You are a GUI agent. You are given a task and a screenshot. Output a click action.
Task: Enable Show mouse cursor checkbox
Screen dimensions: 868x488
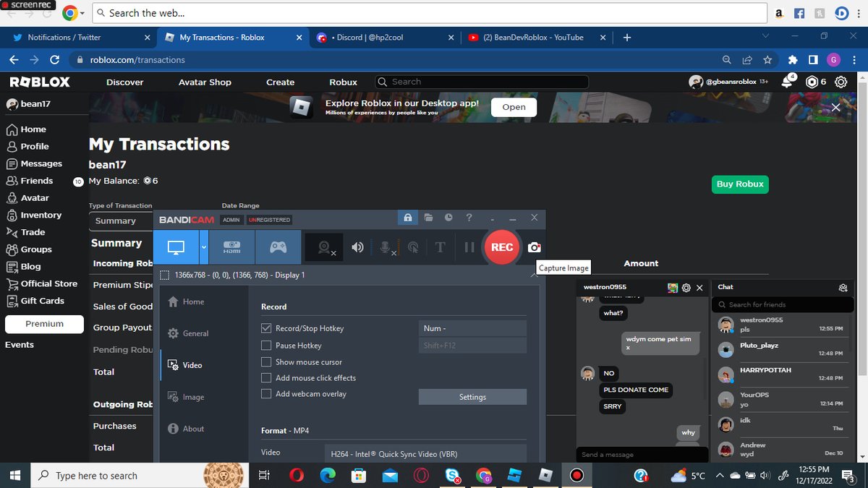[x=266, y=361]
